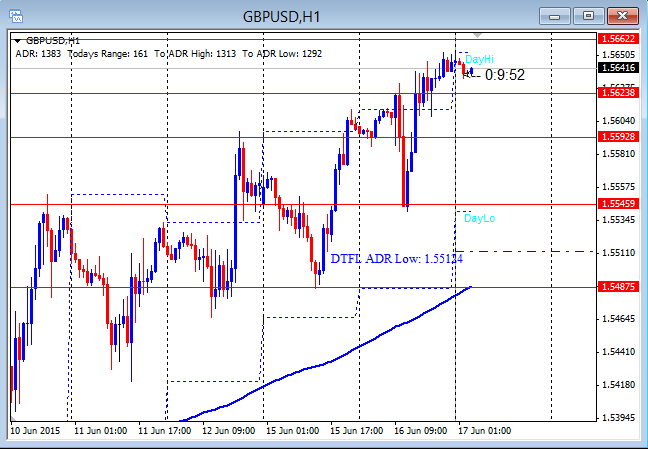Click the Todays Range: 161 text
This screenshot has width=648, height=449.
(x=107, y=54)
